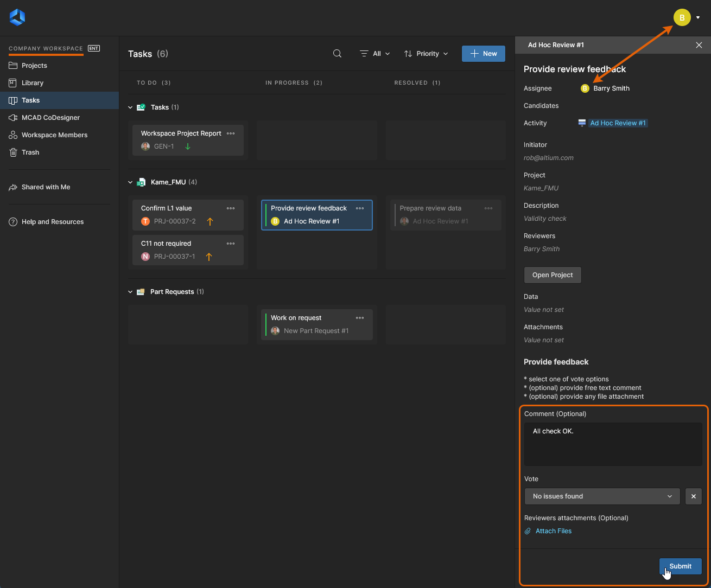Viewport: 711px width, 588px height.
Task: Submit the review feedback
Action: pos(681,566)
